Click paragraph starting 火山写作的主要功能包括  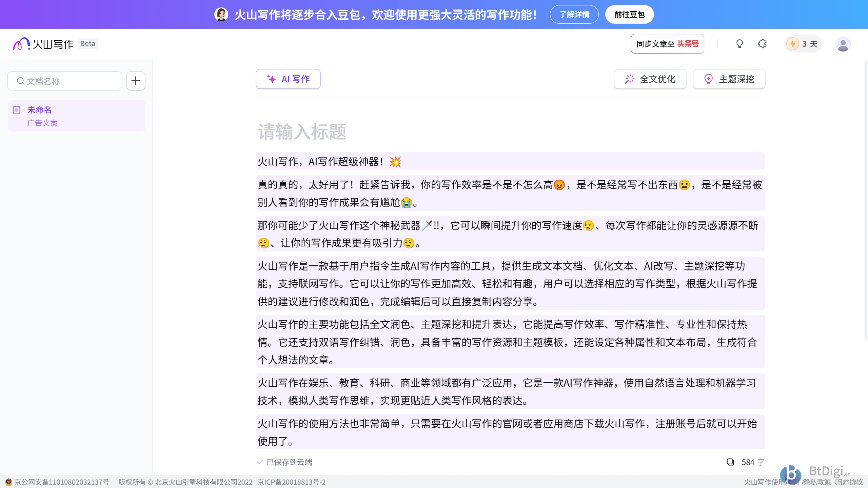point(510,342)
